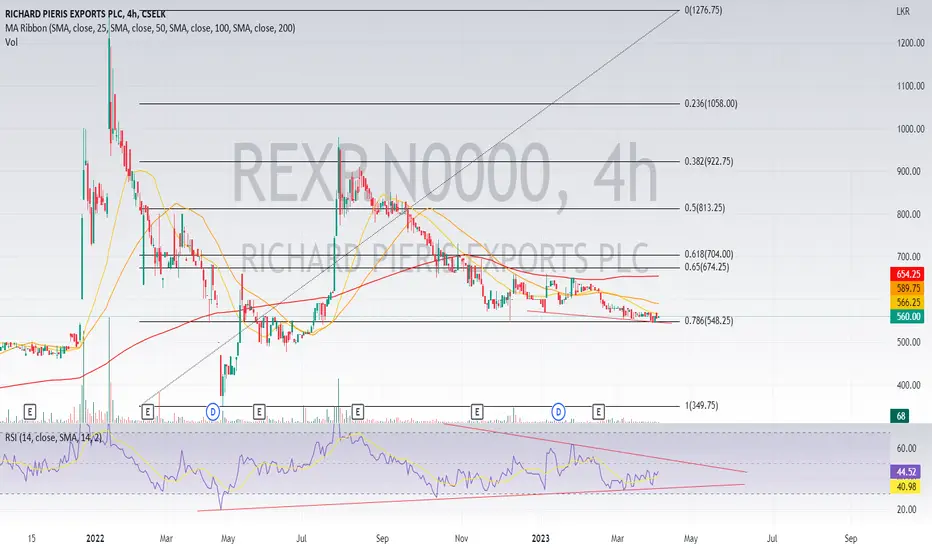Select the Fibonacci 0.236(1058.00) level label
Screen dimensions: 932x550
(711, 103)
